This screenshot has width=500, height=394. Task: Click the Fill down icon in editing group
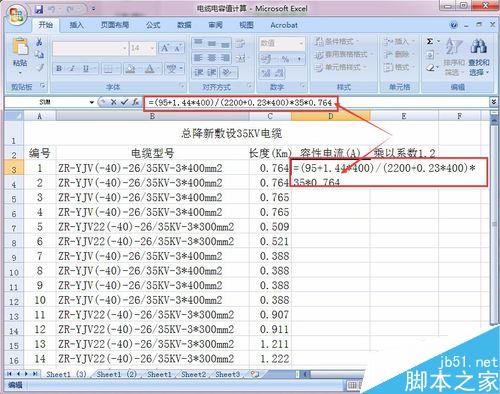[430, 55]
